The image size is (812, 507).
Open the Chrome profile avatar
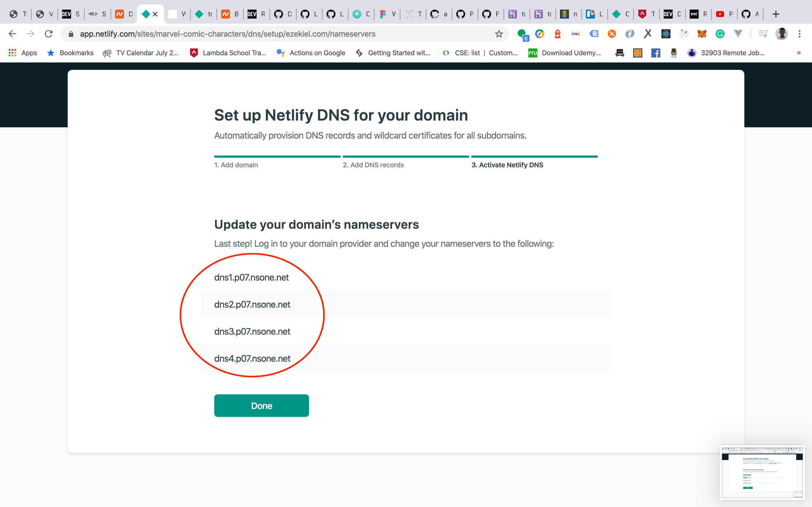pyautogui.click(x=782, y=34)
